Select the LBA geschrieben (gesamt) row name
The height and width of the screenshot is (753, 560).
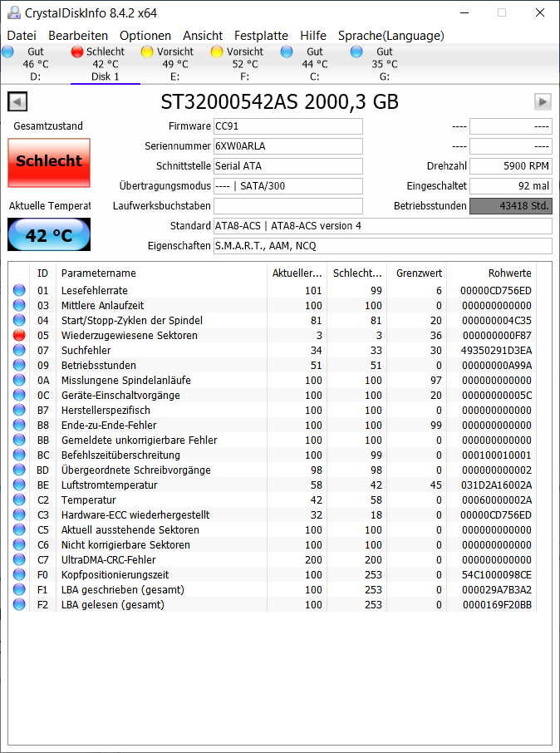(122, 590)
